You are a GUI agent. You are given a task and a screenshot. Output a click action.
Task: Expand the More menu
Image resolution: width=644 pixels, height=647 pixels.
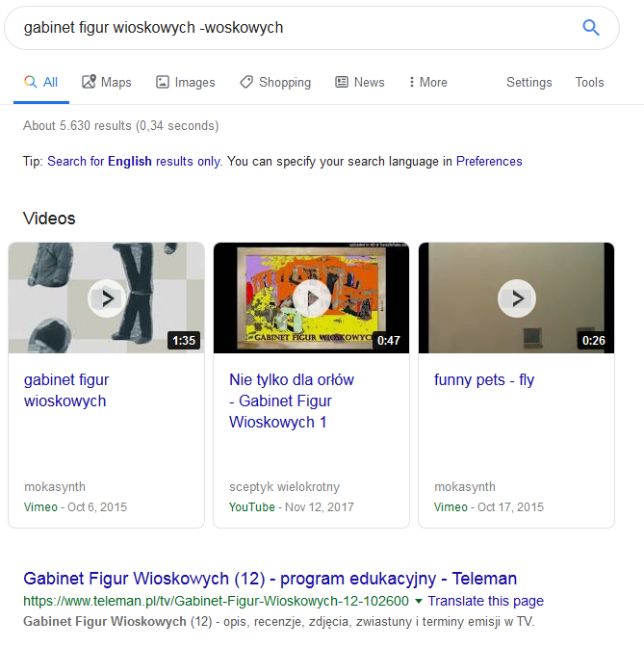tap(427, 82)
